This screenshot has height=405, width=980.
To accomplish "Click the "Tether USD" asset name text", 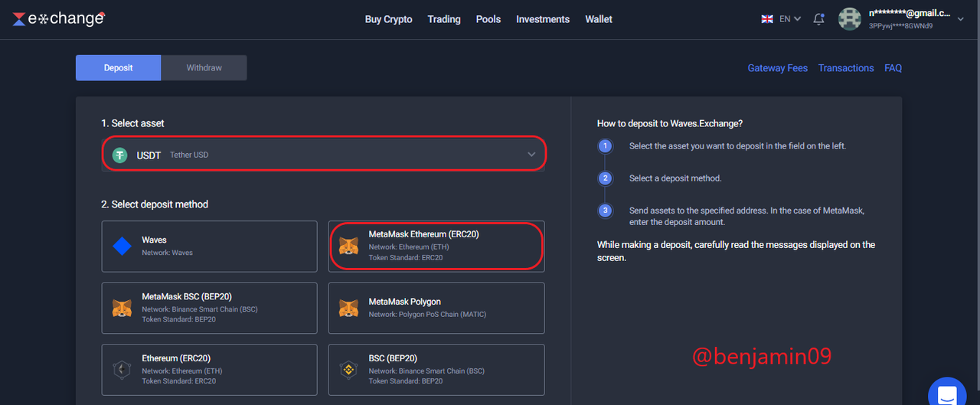I will click(x=189, y=155).
